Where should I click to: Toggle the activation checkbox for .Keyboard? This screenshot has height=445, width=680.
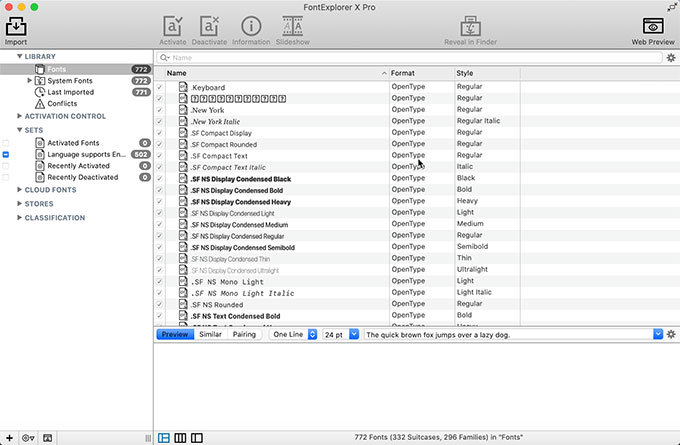(160, 87)
